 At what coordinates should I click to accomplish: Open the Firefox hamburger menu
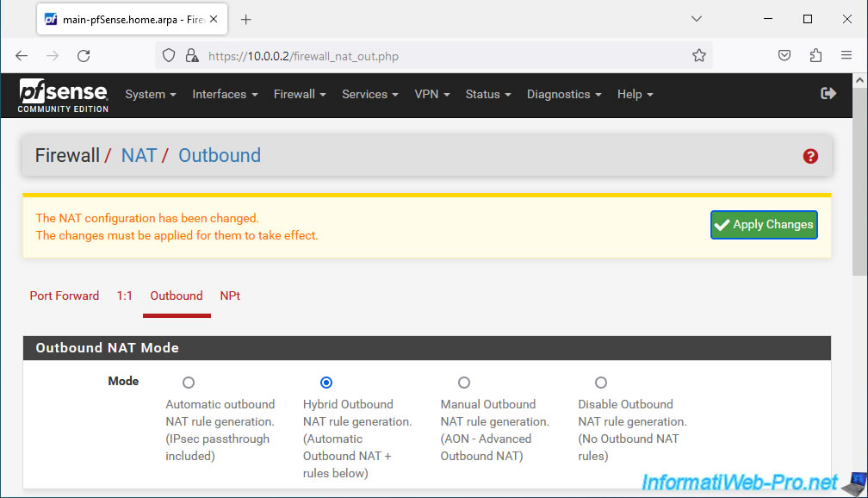pos(846,55)
